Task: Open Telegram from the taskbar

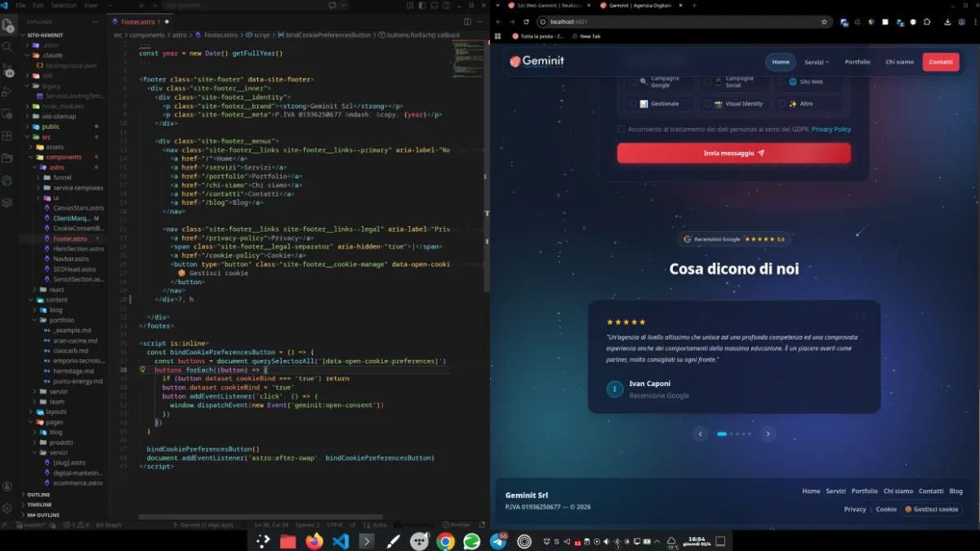Action: (497, 540)
